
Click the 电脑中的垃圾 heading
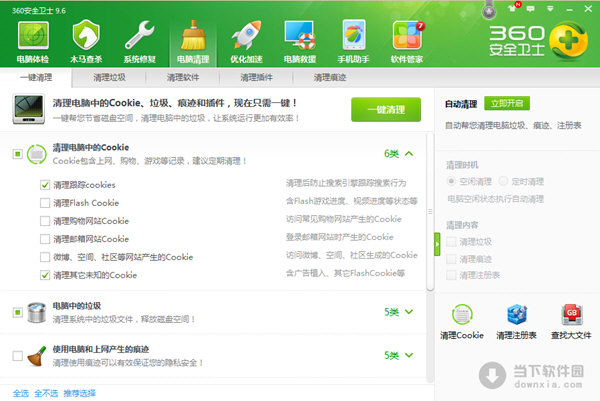click(77, 306)
